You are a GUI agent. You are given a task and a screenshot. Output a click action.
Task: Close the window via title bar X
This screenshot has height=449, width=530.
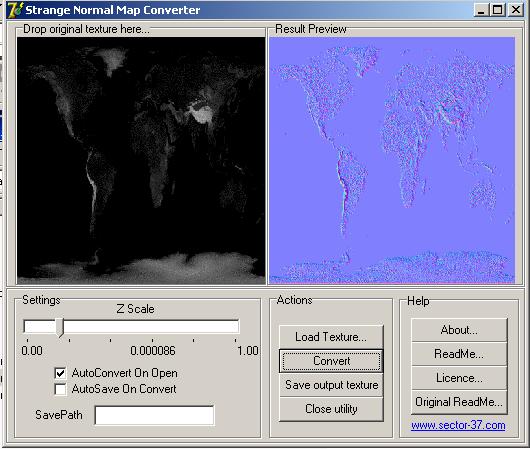tap(515, 10)
